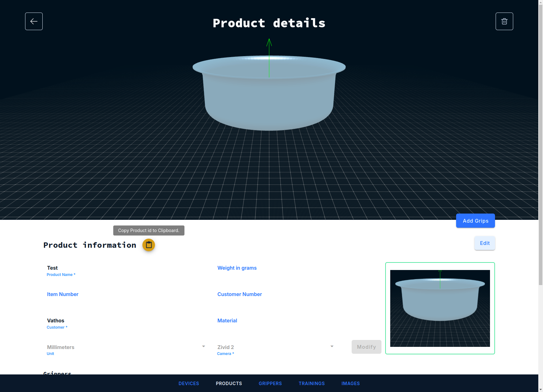Screen dimensions: 543x392
Task: Click the Add Grips button
Action: pyautogui.click(x=475, y=221)
